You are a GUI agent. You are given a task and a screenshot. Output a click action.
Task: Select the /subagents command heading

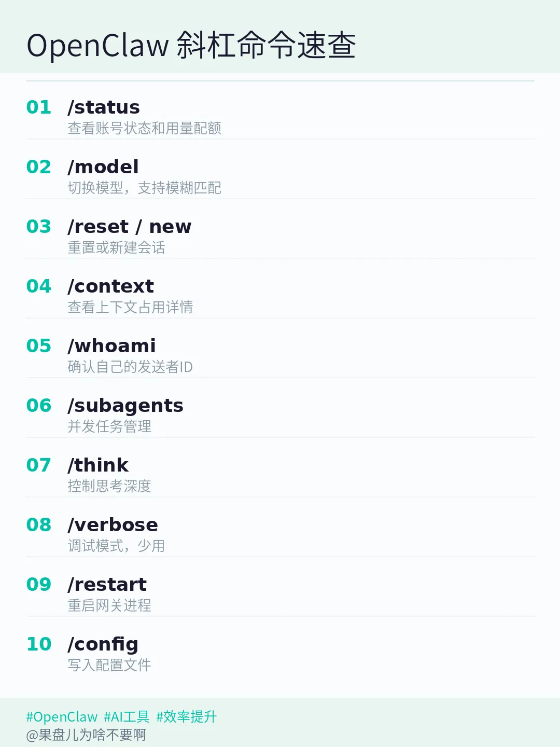[x=125, y=406]
